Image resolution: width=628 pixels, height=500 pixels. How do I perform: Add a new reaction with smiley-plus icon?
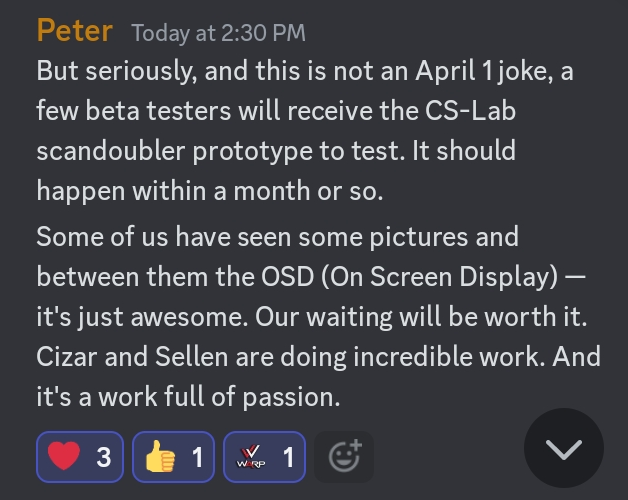pos(344,457)
